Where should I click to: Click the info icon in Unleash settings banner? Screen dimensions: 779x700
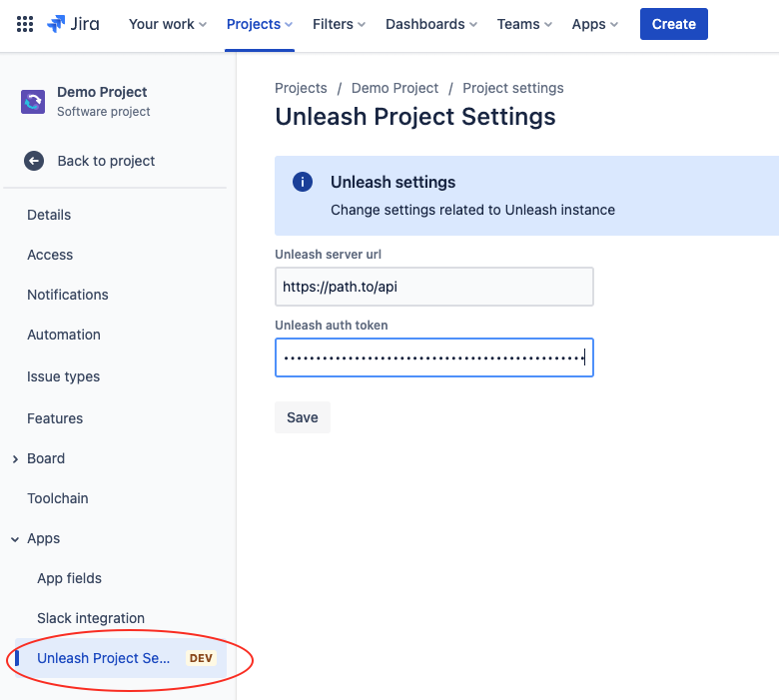point(302,182)
